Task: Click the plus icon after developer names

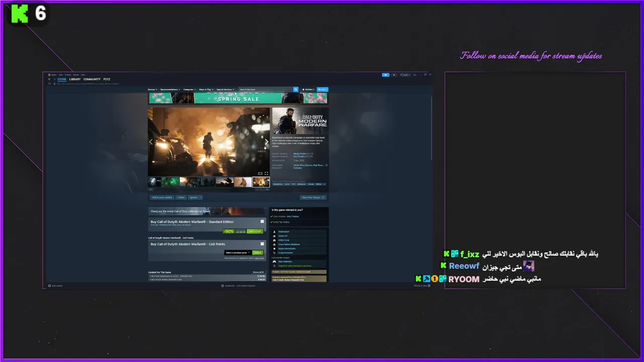Action: [x=327, y=165]
